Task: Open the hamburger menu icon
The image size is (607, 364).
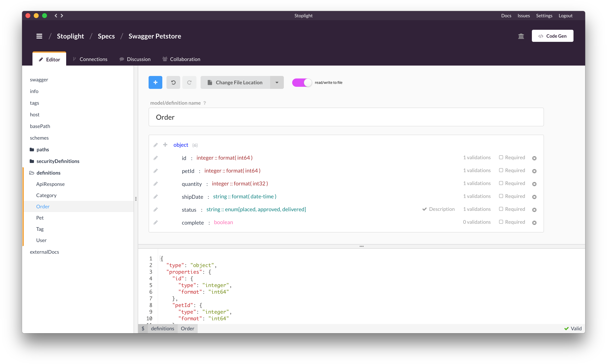Action: pyautogui.click(x=39, y=36)
